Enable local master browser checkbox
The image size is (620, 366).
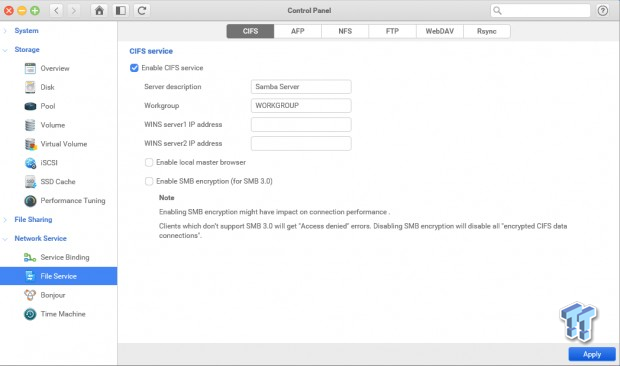pos(149,162)
